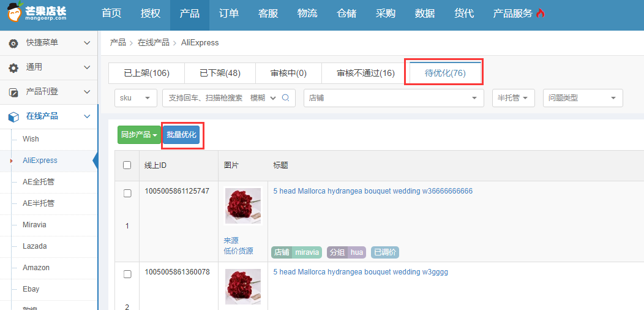Viewport: 644px width, 310px height.
Task: Open title link ending w3gggg
Action: pyautogui.click(x=361, y=272)
